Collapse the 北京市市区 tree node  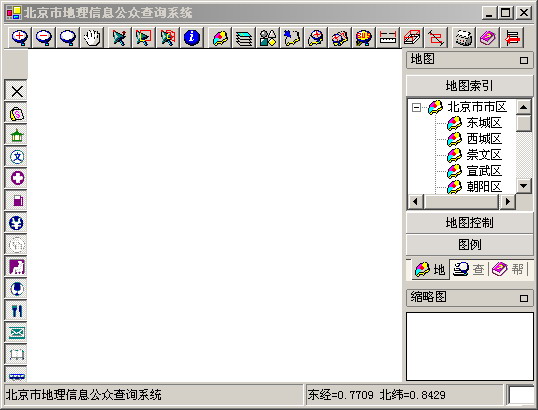pyautogui.click(x=416, y=108)
